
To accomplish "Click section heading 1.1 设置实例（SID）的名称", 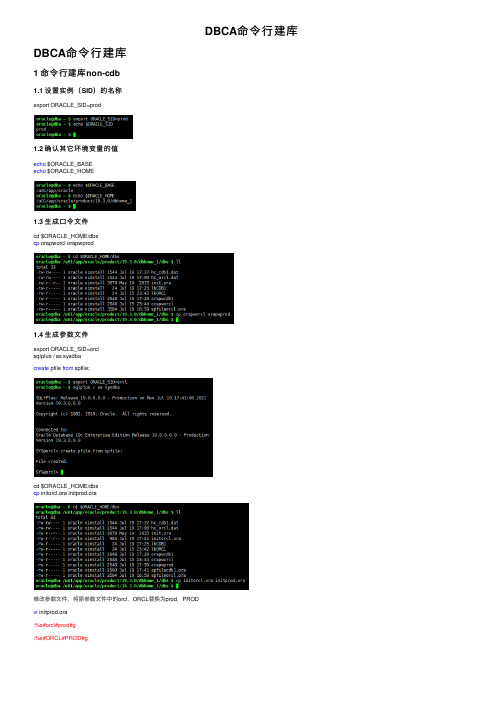I will [78, 90].
